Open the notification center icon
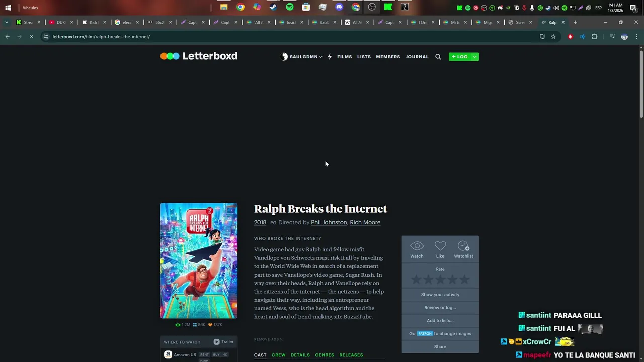This screenshot has width=644, height=362. coord(633,8)
